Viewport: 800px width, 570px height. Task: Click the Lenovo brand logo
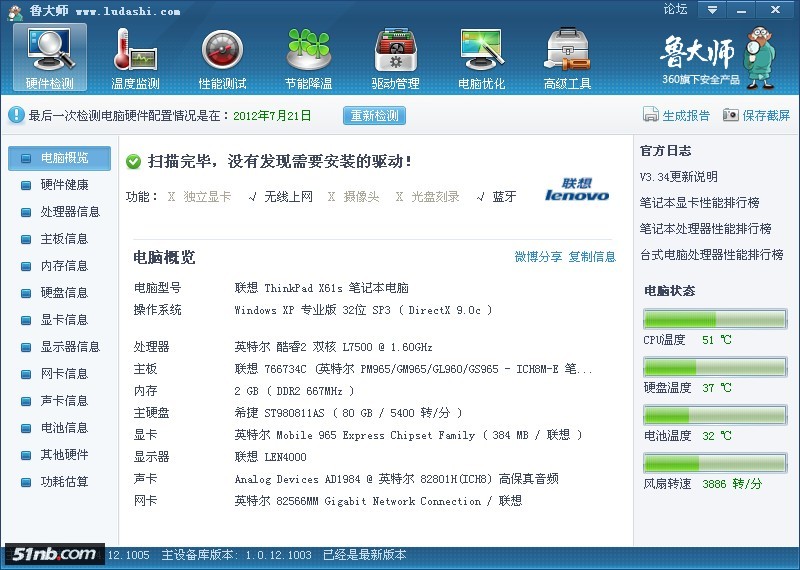577,190
